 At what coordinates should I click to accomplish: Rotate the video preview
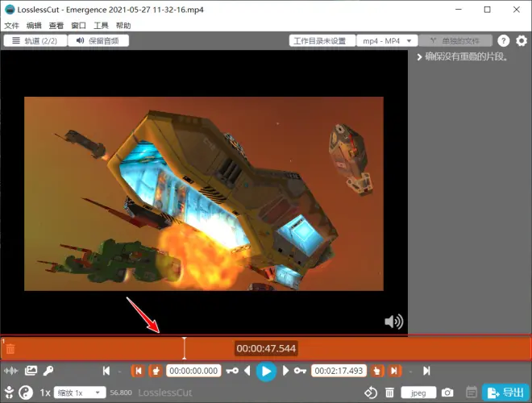coord(371,393)
